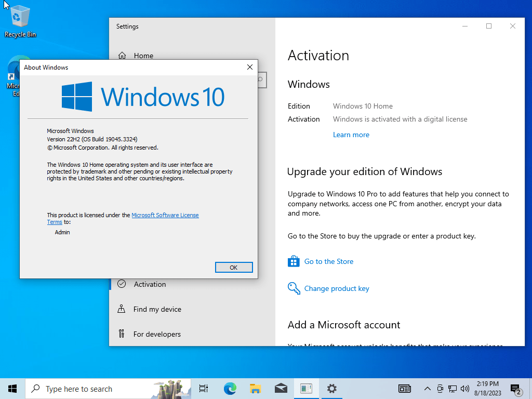The width and height of the screenshot is (532, 399).
Task: Click the 'Upgrade your edition of Windows' heading
Action: [365, 171]
